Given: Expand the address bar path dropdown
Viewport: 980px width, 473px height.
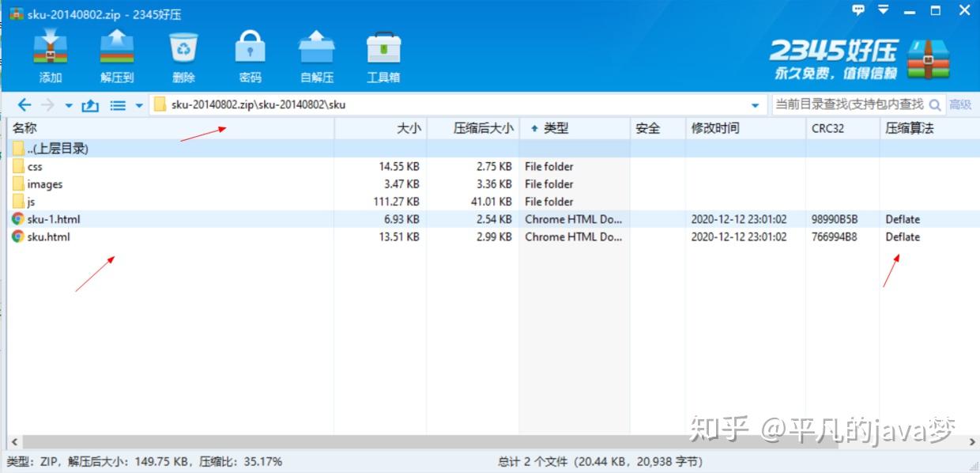Looking at the screenshot, I should point(756,105).
